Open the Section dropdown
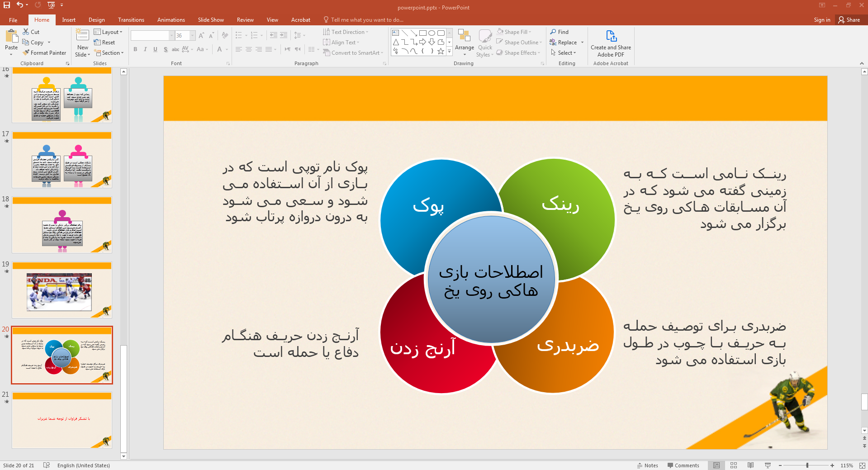 coord(109,53)
